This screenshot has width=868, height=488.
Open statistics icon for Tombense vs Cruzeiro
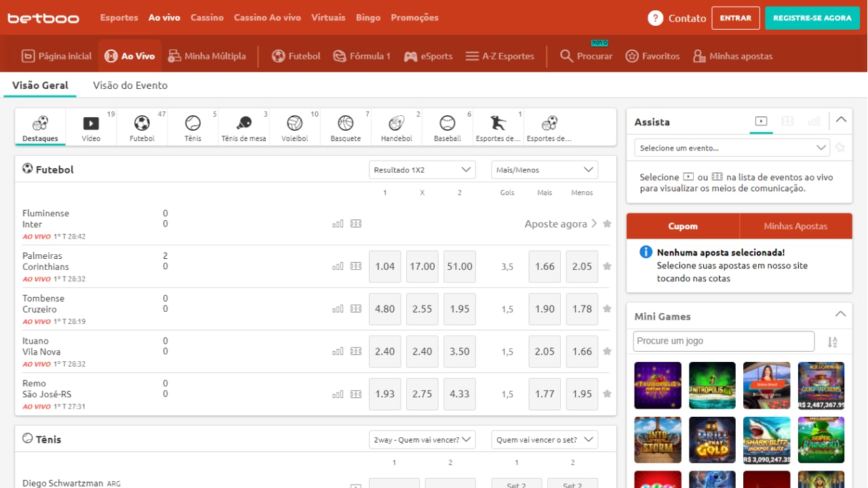(338, 309)
